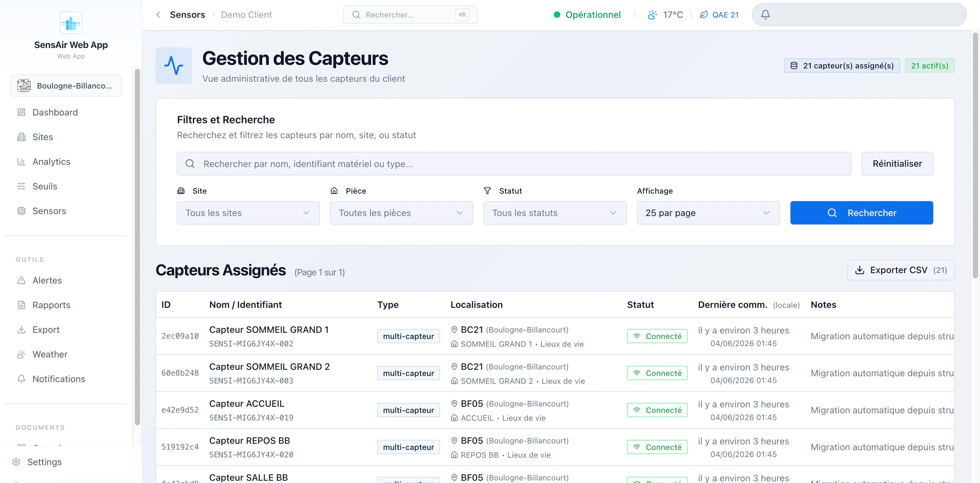Open the 25 par page dropdown

(x=708, y=213)
